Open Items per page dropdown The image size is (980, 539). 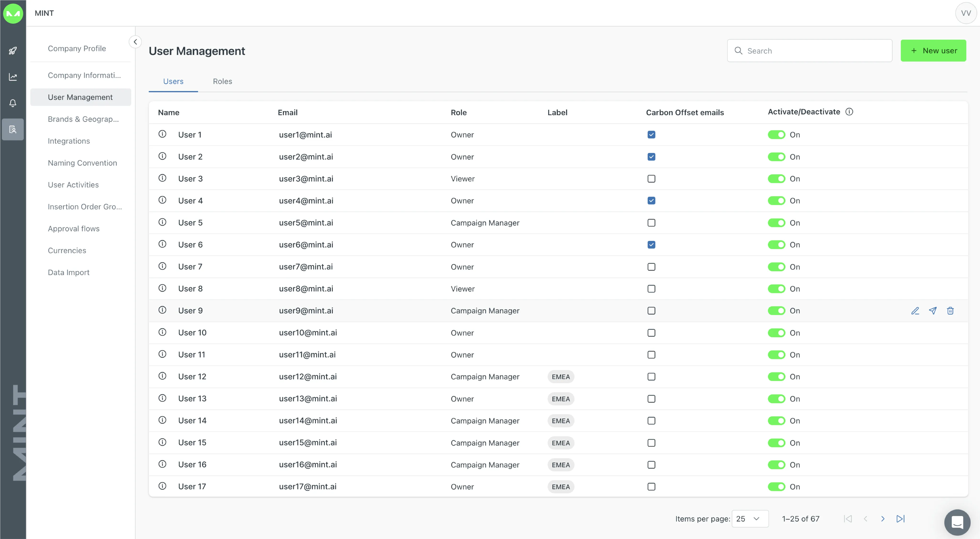tap(749, 519)
